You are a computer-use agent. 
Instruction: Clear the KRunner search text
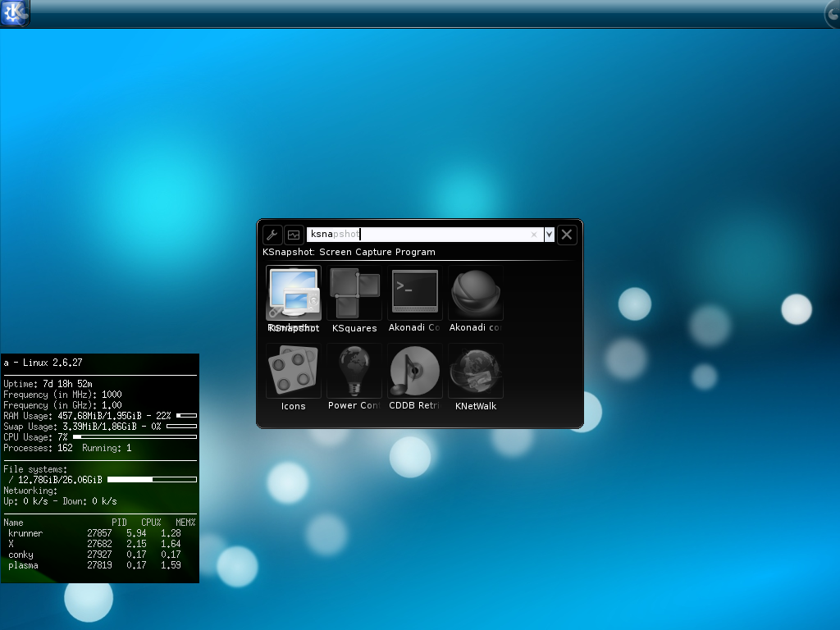click(533, 235)
